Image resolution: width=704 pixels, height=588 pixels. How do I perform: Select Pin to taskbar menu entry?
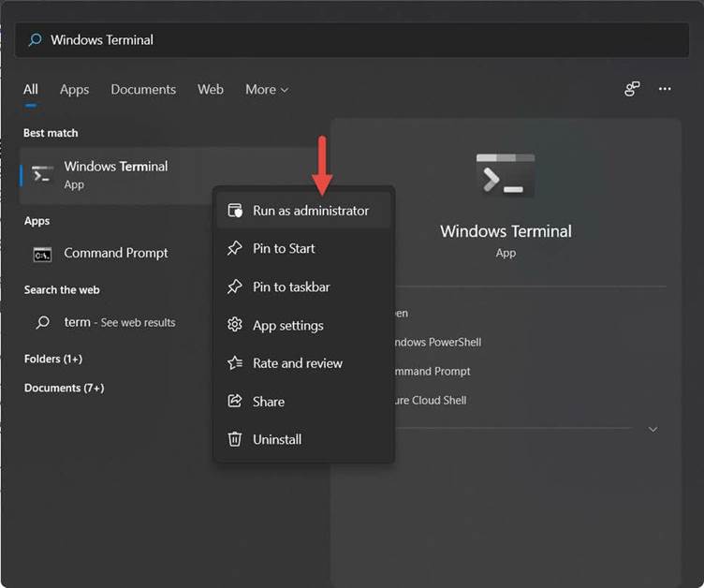[303, 287]
